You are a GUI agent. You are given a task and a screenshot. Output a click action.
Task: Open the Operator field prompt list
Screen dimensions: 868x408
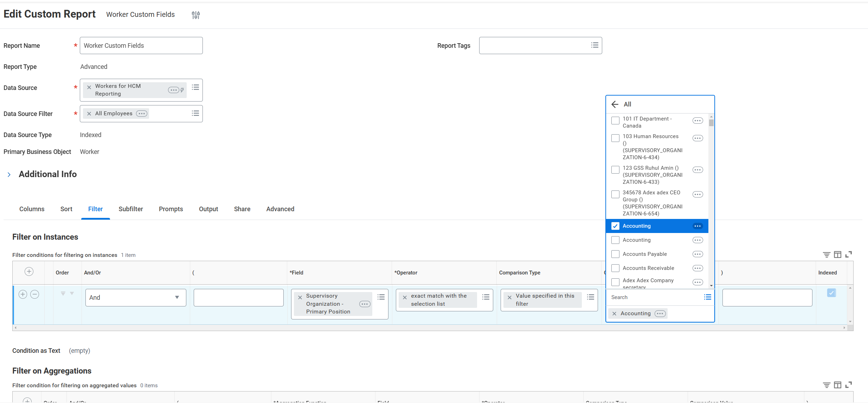click(486, 297)
